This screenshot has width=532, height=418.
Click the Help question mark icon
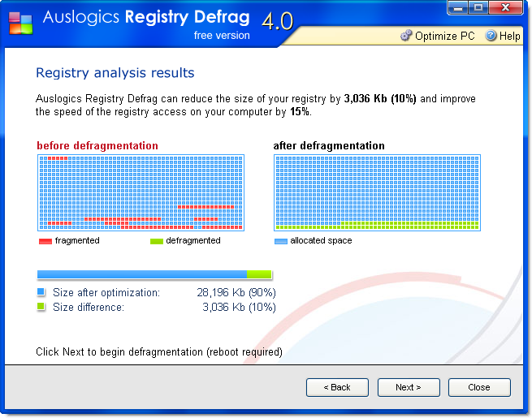coord(491,36)
